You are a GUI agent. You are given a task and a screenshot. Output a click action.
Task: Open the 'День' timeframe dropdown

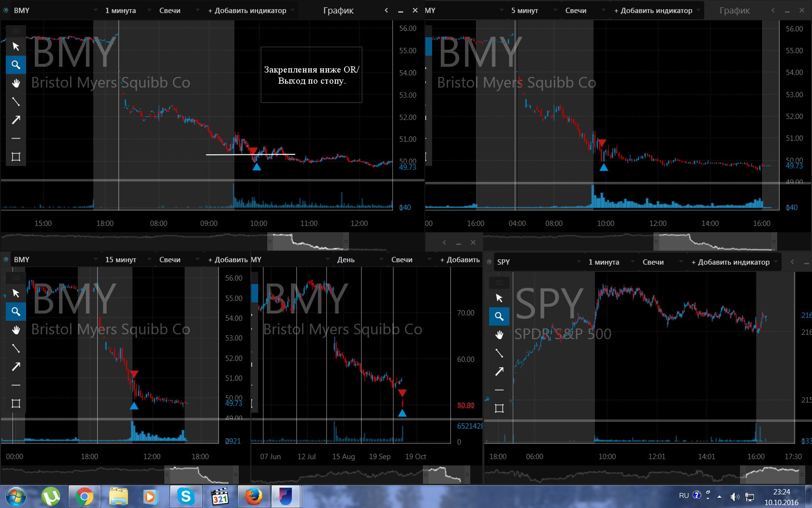360,259
